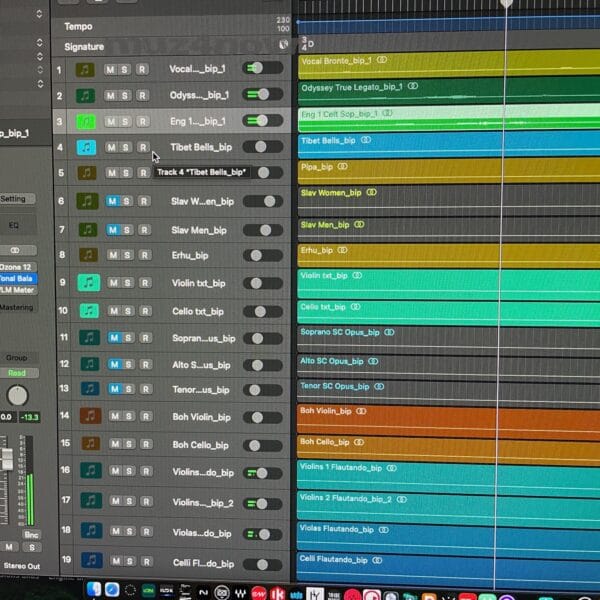Click the playhead marker in ruler
This screenshot has height=600, width=600.
pos(506,3)
